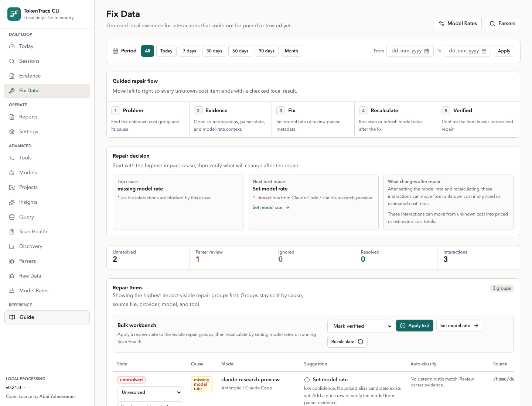Click the Tools terminal prompt icon
This screenshot has height=406, width=532.
pos(12,158)
